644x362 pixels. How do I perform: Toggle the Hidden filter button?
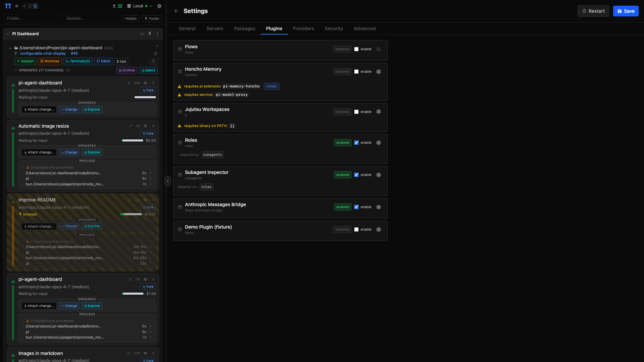[131, 18]
